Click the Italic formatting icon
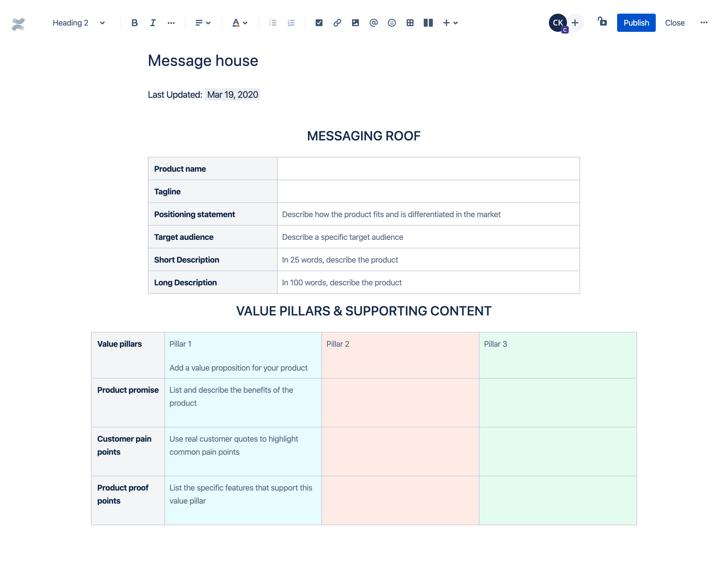Image resolution: width=728 pixels, height=561 pixels. [153, 23]
